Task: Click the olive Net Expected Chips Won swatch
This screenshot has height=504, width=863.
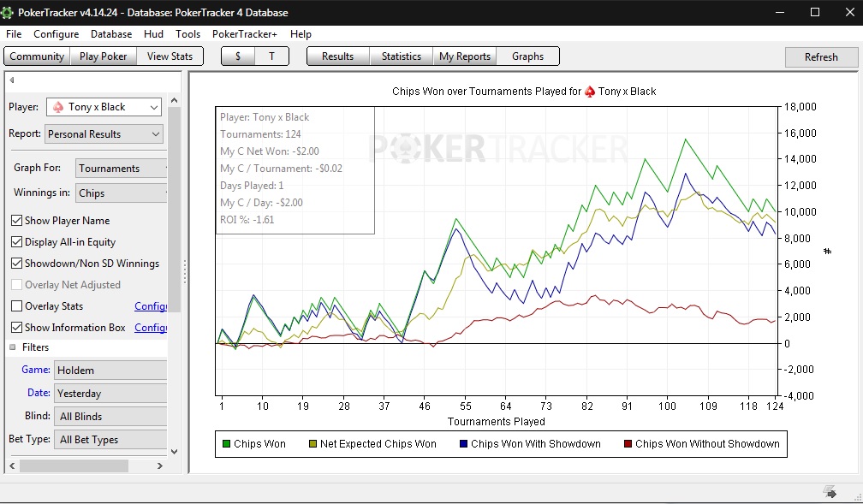Action: pyautogui.click(x=312, y=444)
